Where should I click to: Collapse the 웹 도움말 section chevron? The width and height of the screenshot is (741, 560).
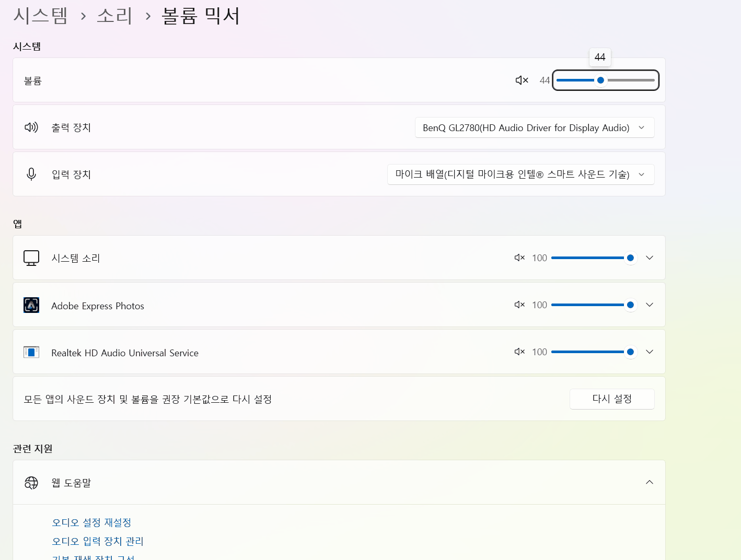650,482
